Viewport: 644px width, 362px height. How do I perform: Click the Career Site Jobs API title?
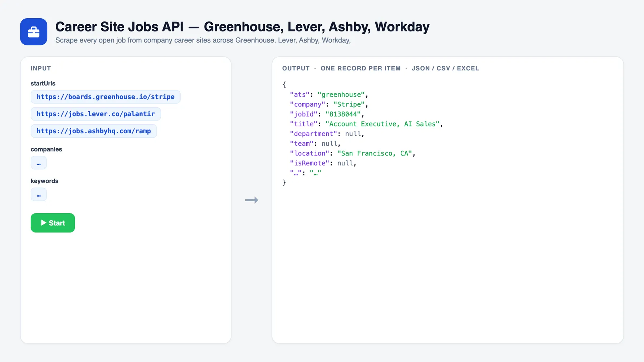pos(242,27)
